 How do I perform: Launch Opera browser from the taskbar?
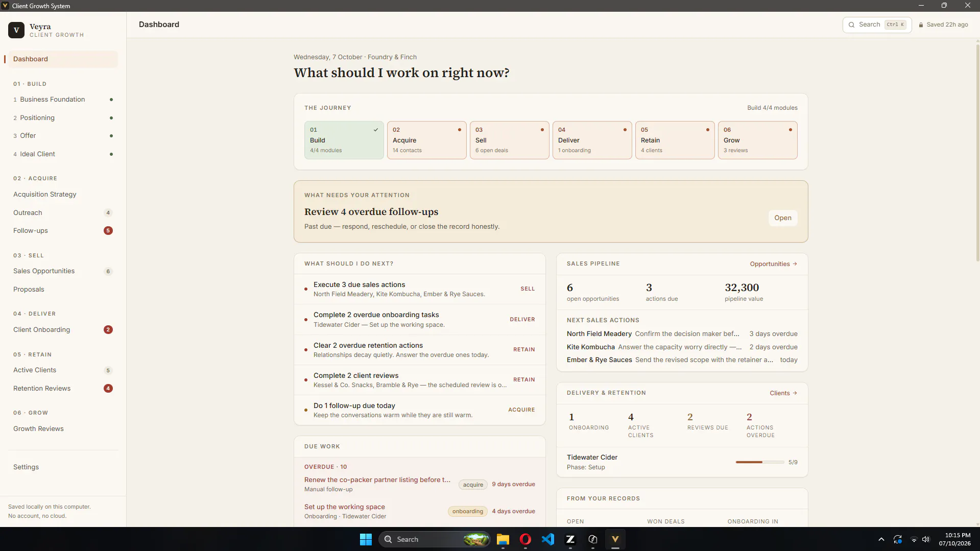pyautogui.click(x=525, y=539)
